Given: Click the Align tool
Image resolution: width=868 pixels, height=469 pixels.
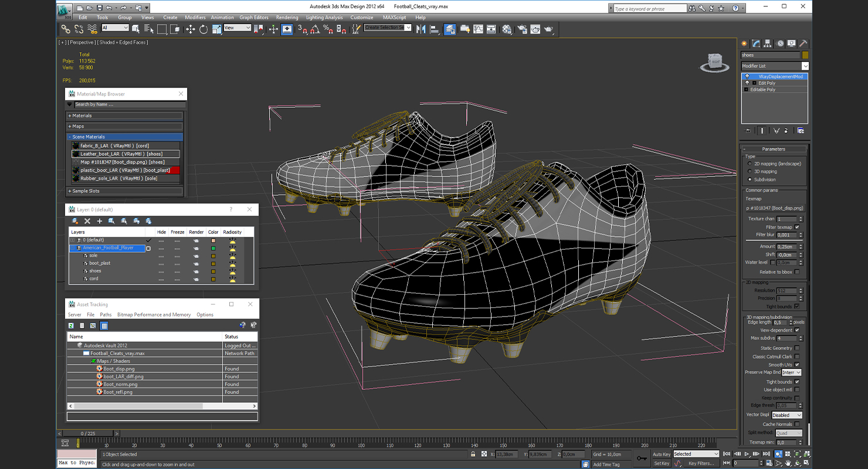Looking at the screenshot, I should (434, 29).
